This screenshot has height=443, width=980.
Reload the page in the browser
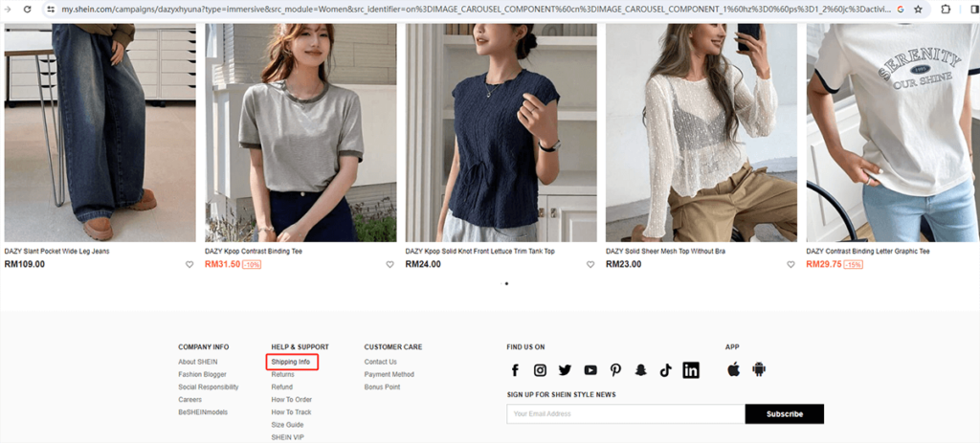[26, 9]
